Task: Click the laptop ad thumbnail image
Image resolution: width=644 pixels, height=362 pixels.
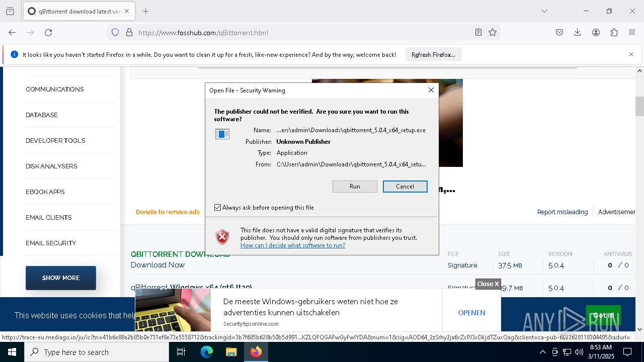Action: 173,310
